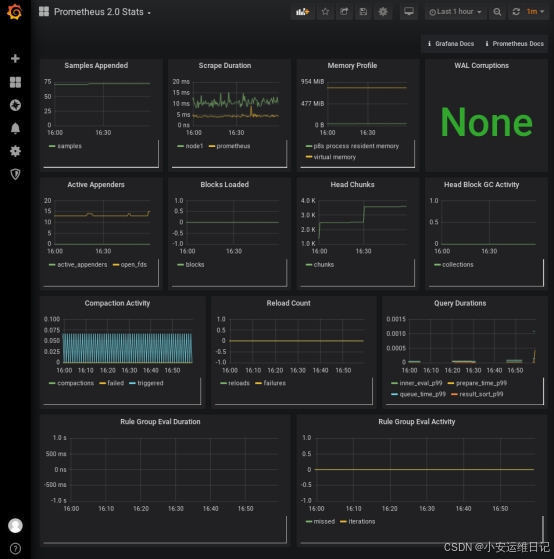Open Head Chunks panel title menu
554x559 pixels.
tap(352, 185)
